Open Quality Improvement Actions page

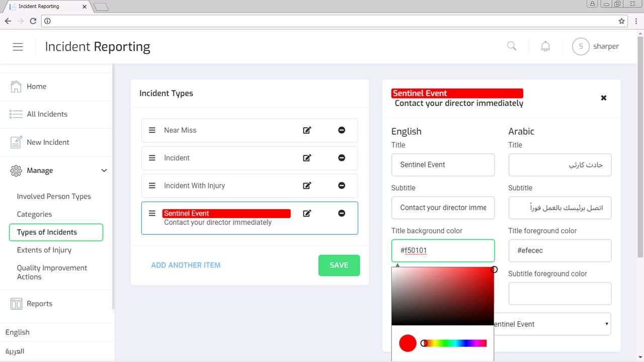click(52, 273)
